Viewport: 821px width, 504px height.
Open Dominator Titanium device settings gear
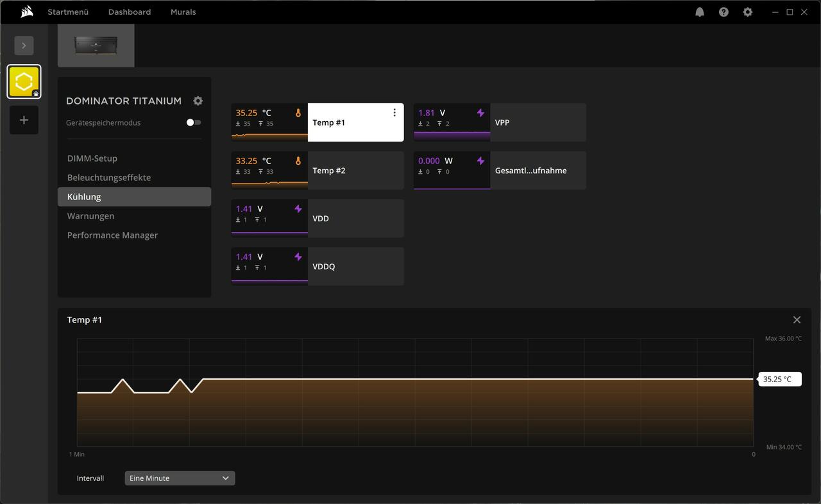click(x=198, y=101)
